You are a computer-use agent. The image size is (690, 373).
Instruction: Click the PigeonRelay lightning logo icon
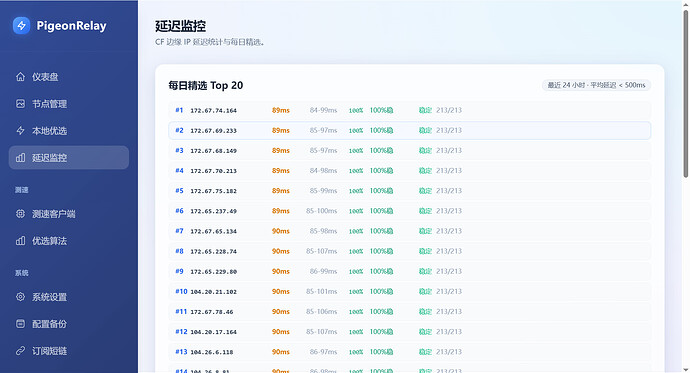point(21,26)
